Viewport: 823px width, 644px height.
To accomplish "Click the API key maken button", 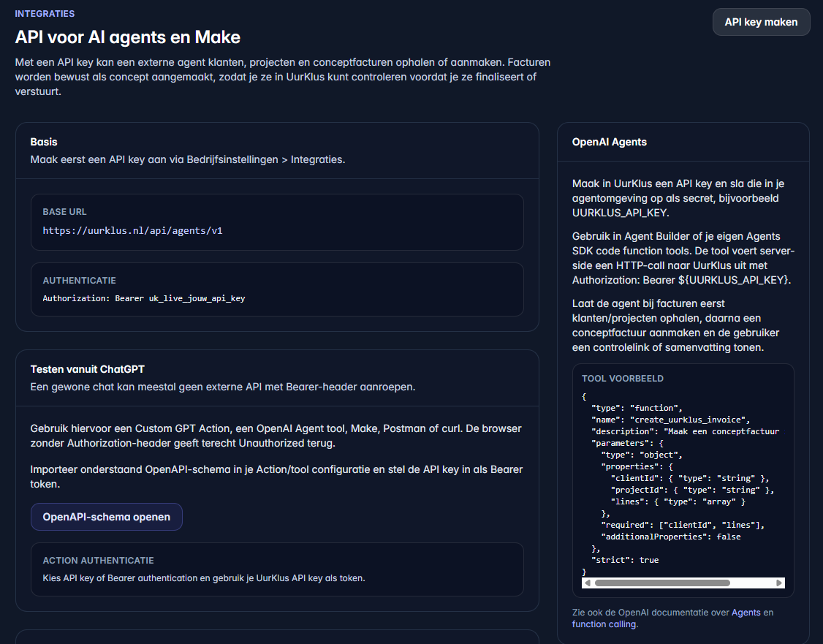I will 761,22.
